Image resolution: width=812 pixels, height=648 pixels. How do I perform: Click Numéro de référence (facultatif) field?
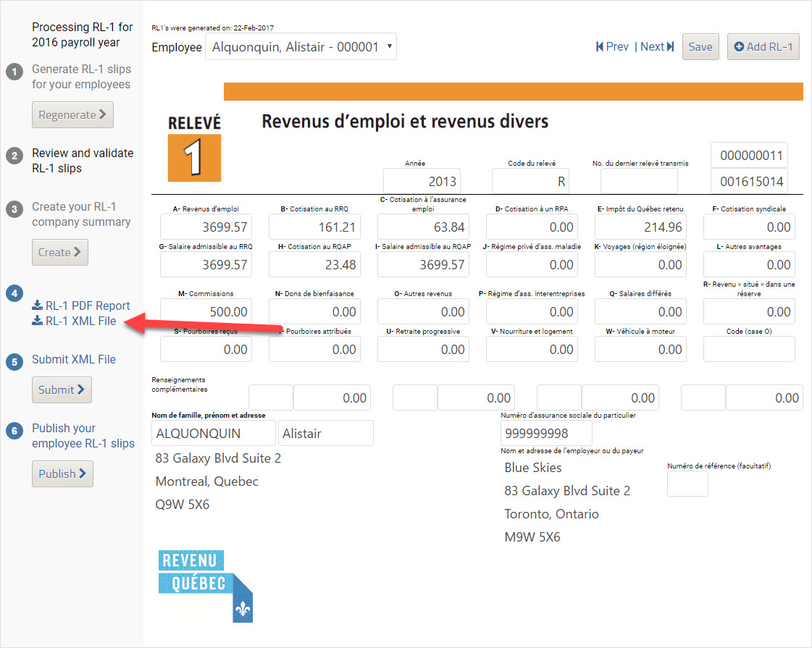click(687, 484)
